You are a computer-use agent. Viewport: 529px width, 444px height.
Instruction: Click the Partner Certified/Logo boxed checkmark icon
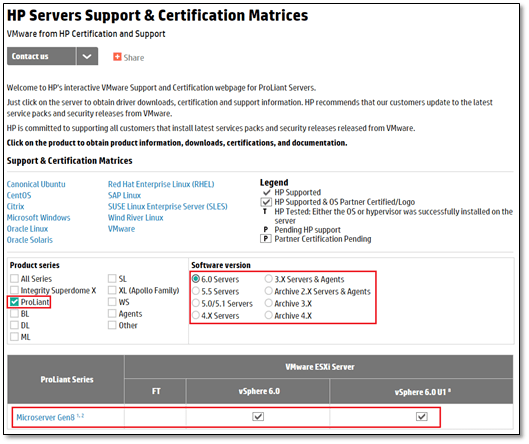(266, 202)
